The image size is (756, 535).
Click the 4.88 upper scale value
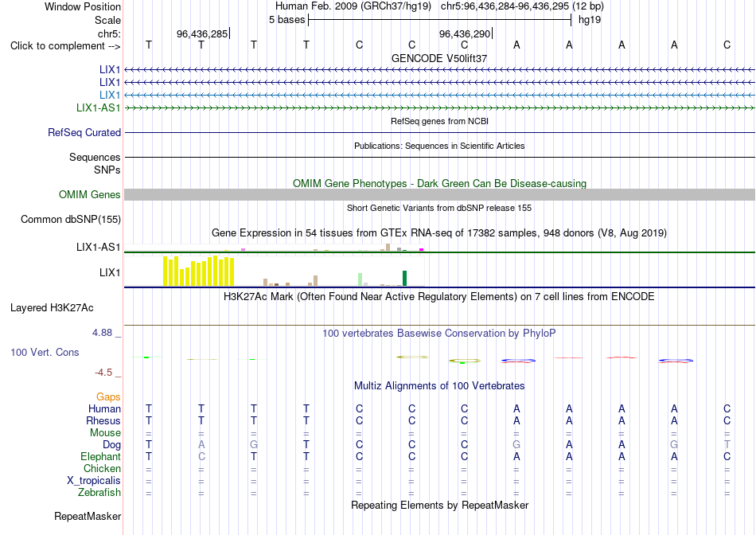coord(102,333)
